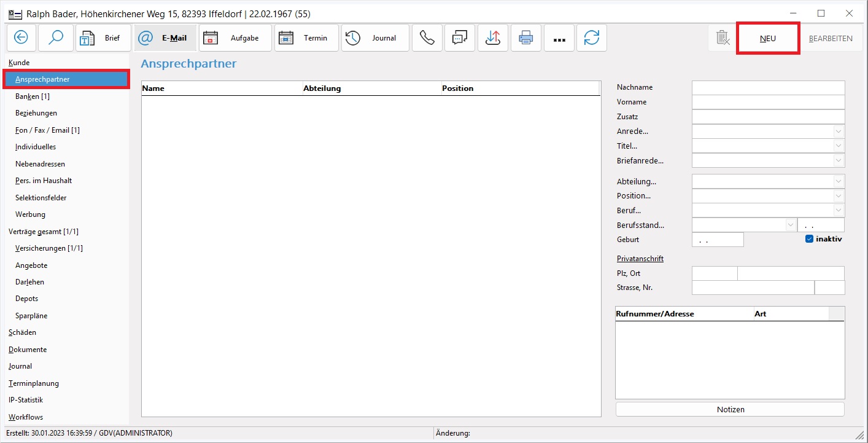Open the magnifying glass search
The width and height of the screenshot is (868, 443).
(x=56, y=38)
